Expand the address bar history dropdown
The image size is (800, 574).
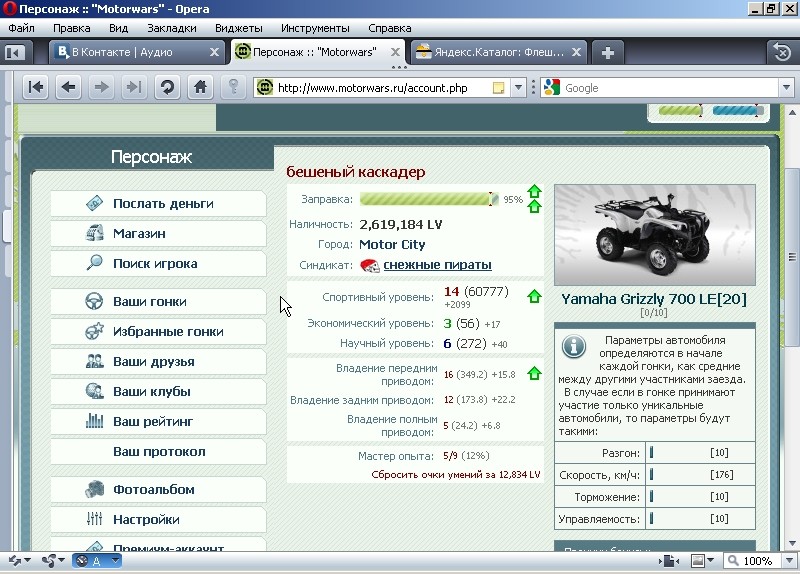518,88
